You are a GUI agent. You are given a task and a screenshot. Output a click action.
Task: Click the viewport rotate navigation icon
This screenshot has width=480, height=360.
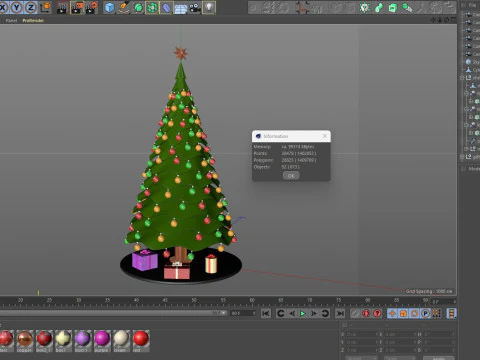point(447,20)
